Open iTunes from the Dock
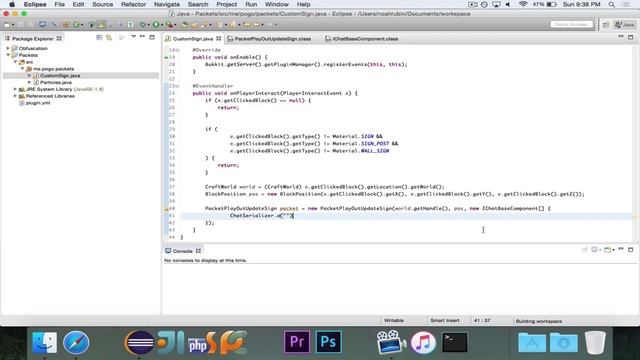The width and height of the screenshot is (640, 360). 423,342
